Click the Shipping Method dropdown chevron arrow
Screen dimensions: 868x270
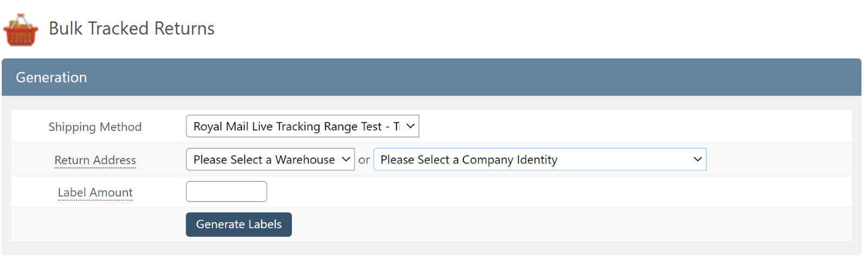[x=411, y=127]
